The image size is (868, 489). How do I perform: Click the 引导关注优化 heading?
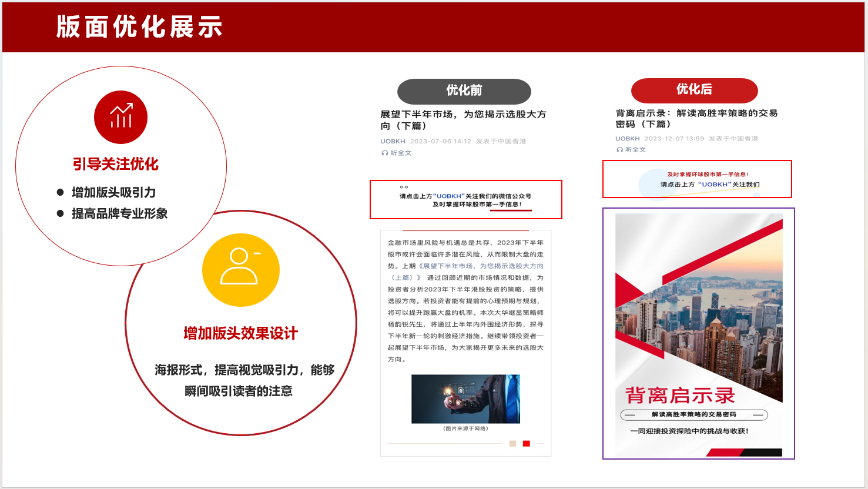point(116,164)
